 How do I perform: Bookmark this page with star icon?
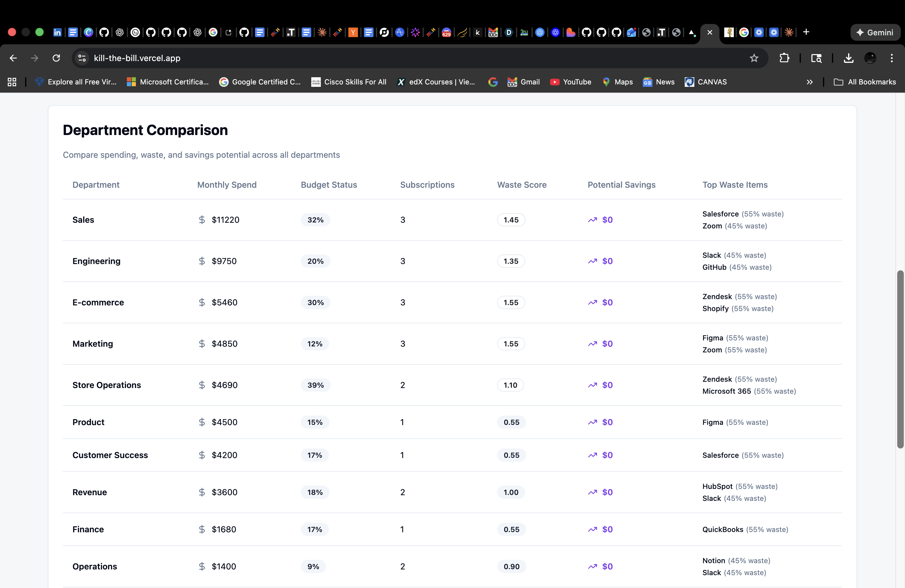click(754, 58)
